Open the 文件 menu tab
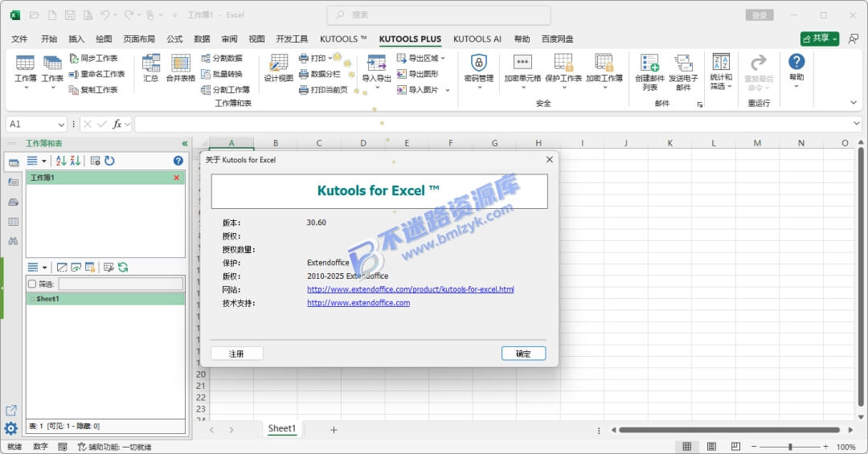 tap(19, 39)
